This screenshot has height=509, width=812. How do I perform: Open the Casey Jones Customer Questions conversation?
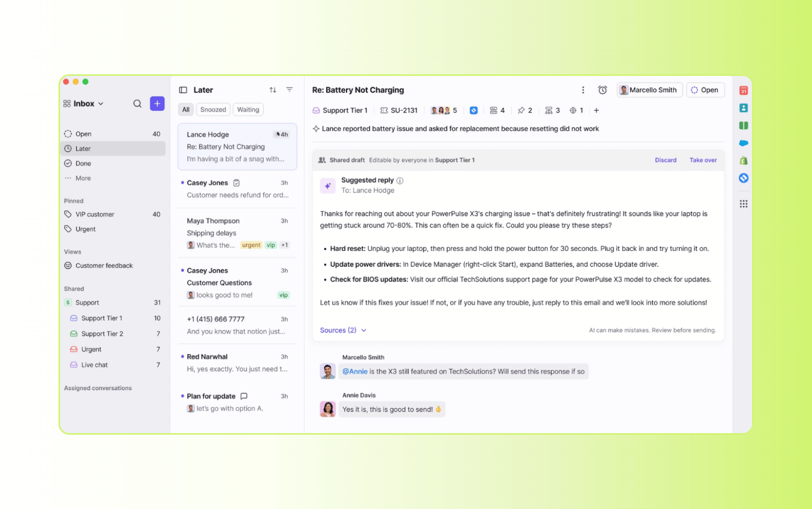click(238, 282)
